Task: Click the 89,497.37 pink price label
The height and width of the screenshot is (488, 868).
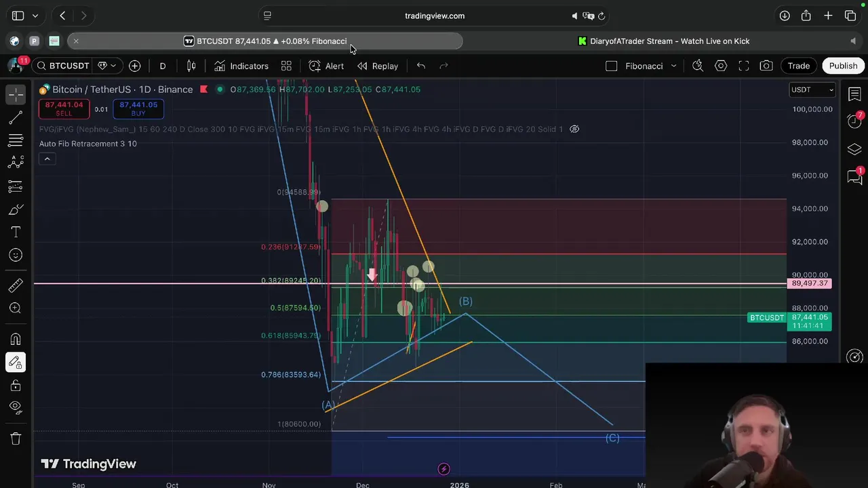Action: click(810, 283)
